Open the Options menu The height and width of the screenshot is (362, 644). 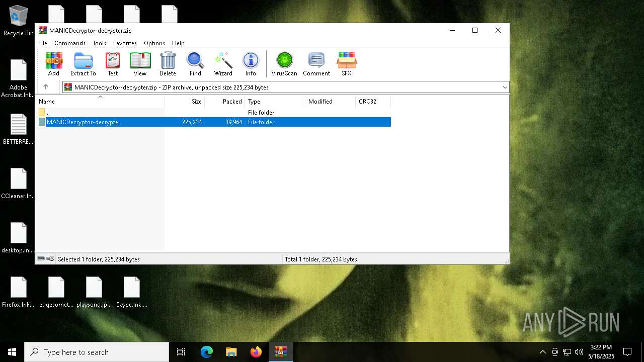154,43
